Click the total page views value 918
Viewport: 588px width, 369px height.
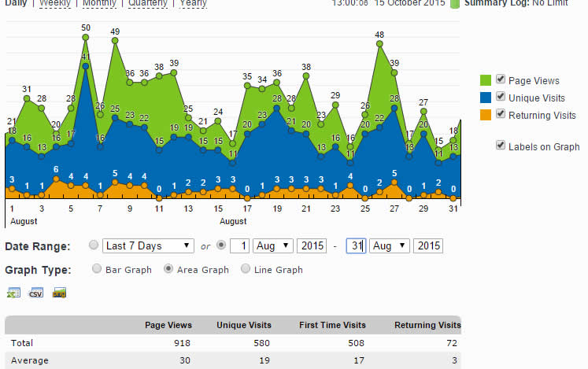coord(183,343)
